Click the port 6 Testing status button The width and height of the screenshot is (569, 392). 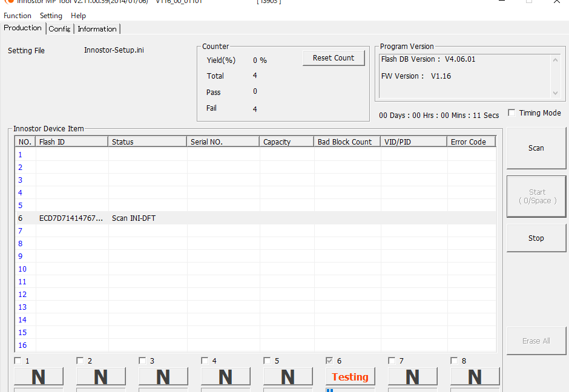coord(350,376)
